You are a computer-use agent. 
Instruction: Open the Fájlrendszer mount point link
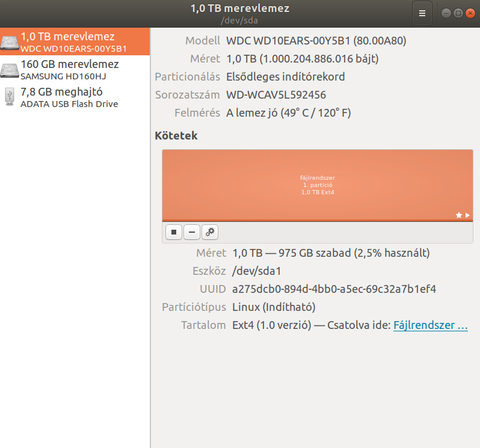coord(431,325)
